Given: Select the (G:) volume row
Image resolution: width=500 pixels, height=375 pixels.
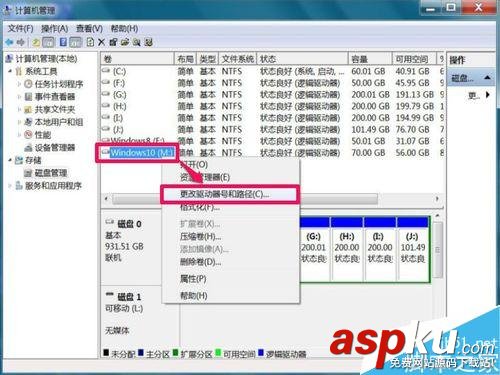Looking at the screenshot, I should point(273,95).
